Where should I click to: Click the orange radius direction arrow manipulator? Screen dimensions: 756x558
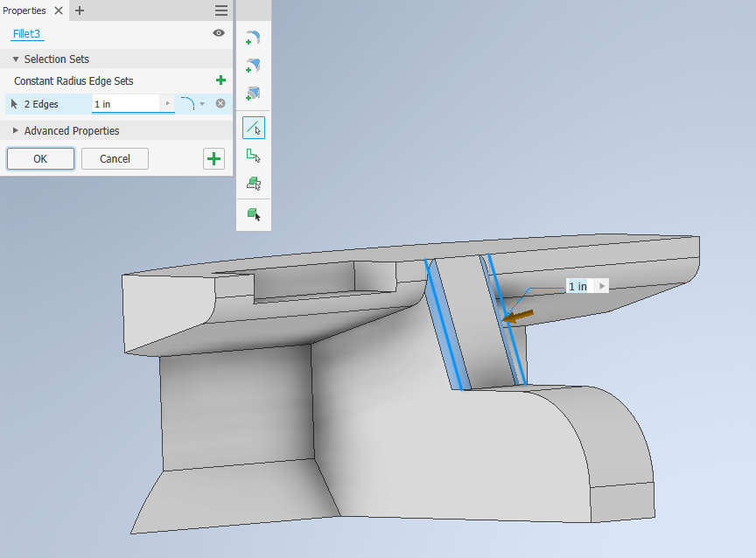[518, 316]
